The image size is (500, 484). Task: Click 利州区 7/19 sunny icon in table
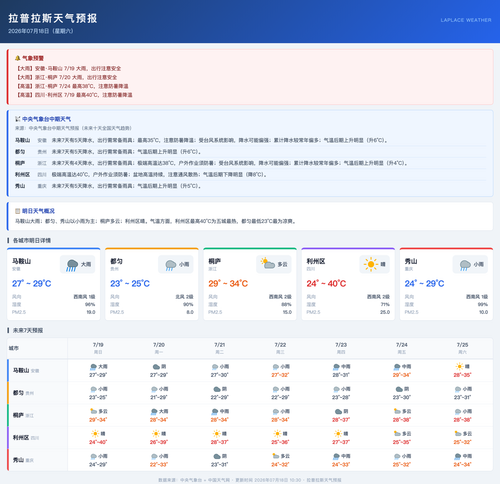coord(95,434)
